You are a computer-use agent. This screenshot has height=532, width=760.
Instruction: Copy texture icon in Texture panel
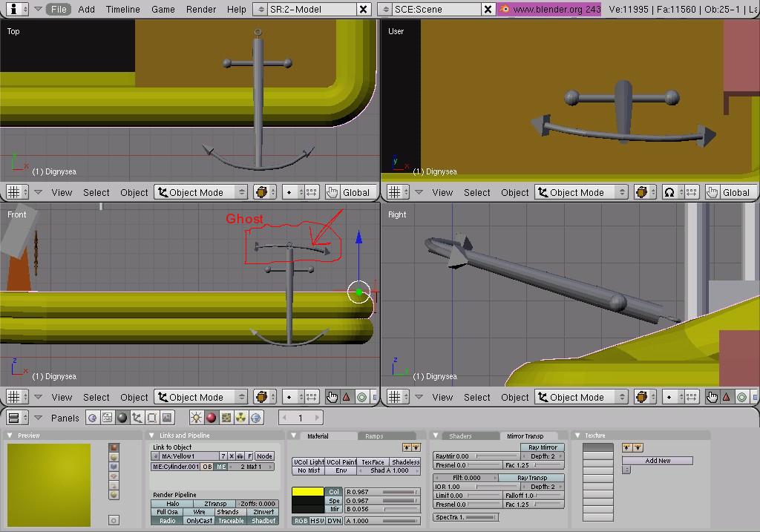626,447
